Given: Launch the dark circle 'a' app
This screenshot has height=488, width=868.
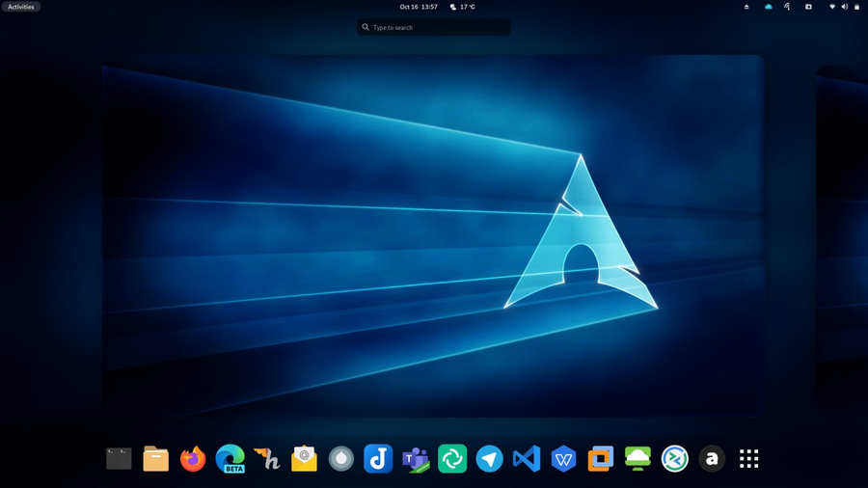Looking at the screenshot, I should click(x=712, y=459).
